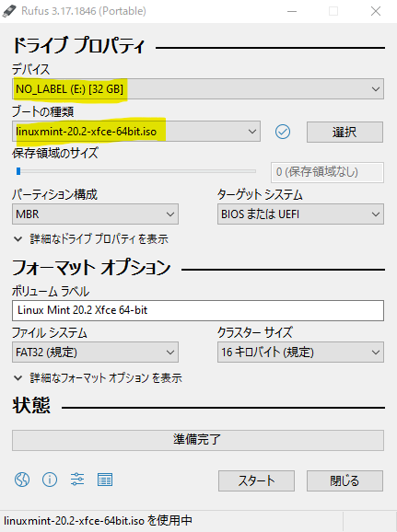This screenshot has width=397, height=532.
Task: Close the Rufus window with X
Action: click(376, 11)
